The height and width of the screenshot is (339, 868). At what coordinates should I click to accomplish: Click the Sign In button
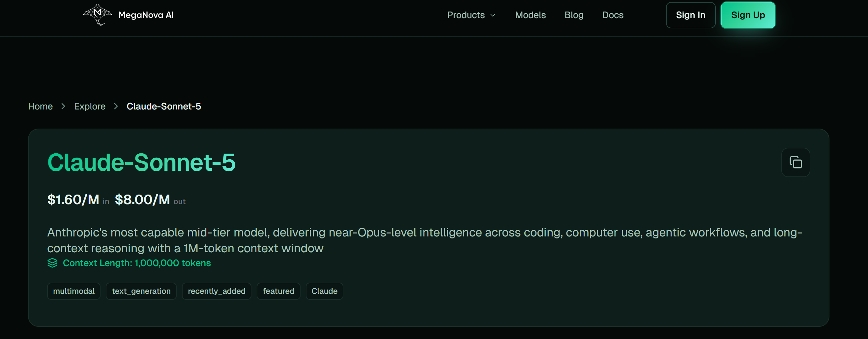click(690, 15)
